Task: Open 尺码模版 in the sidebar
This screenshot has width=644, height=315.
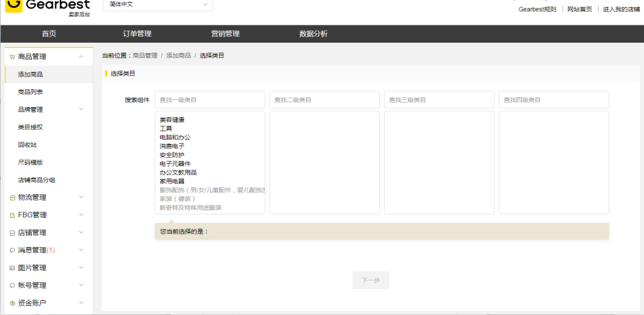Action: (x=31, y=163)
